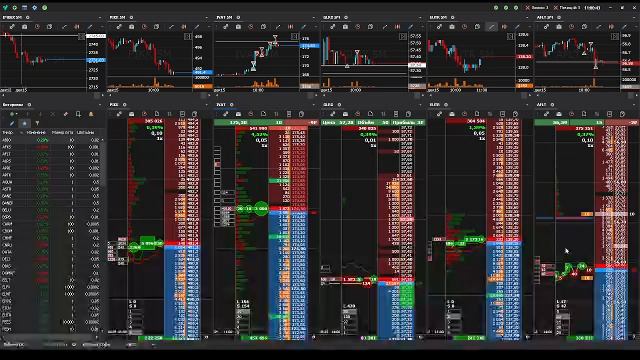The height and width of the screenshot is (360, 640).
Task: Click the highlighted line tool in the fifth chart toolbar
Action: click(491, 27)
